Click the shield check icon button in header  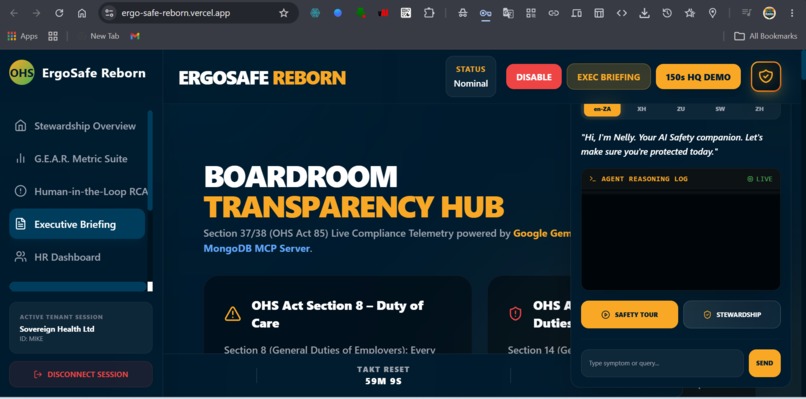coord(766,77)
